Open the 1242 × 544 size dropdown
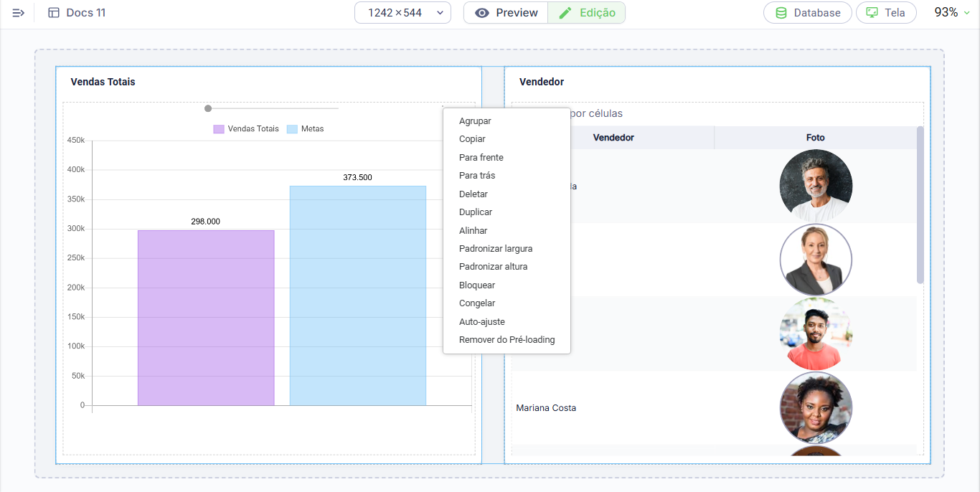Viewport: 980px width, 492px height. click(402, 13)
